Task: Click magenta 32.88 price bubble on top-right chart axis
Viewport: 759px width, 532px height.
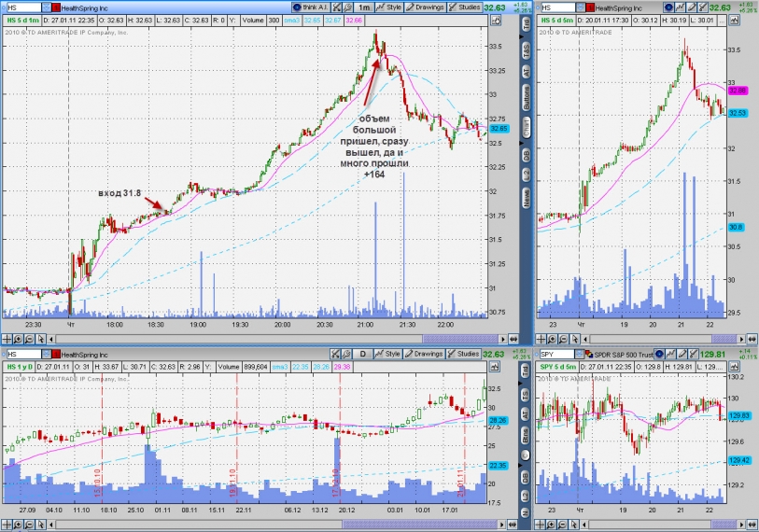Action: (738, 90)
